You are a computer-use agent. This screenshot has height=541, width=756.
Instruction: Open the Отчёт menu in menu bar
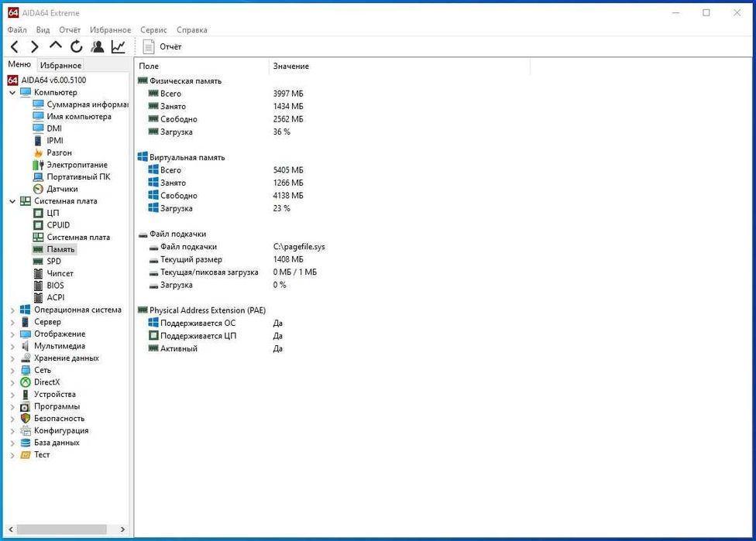click(x=70, y=30)
